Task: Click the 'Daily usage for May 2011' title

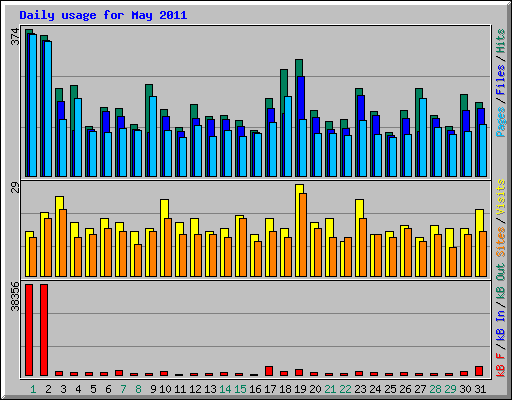Action: [103, 15]
